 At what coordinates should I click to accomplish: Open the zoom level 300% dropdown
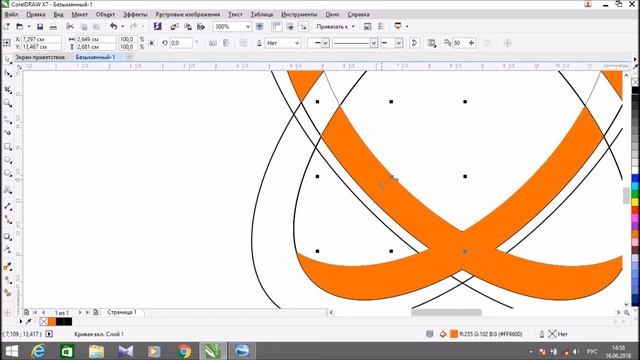point(248,27)
